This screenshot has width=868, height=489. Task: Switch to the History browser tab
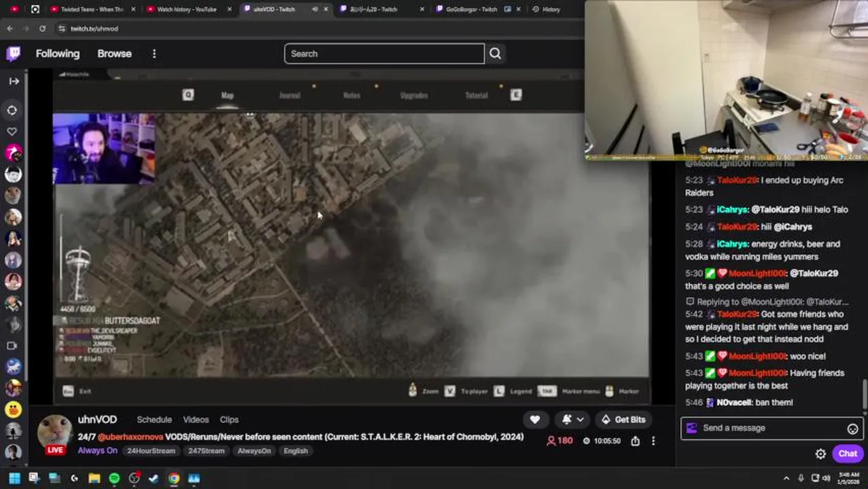coord(551,10)
